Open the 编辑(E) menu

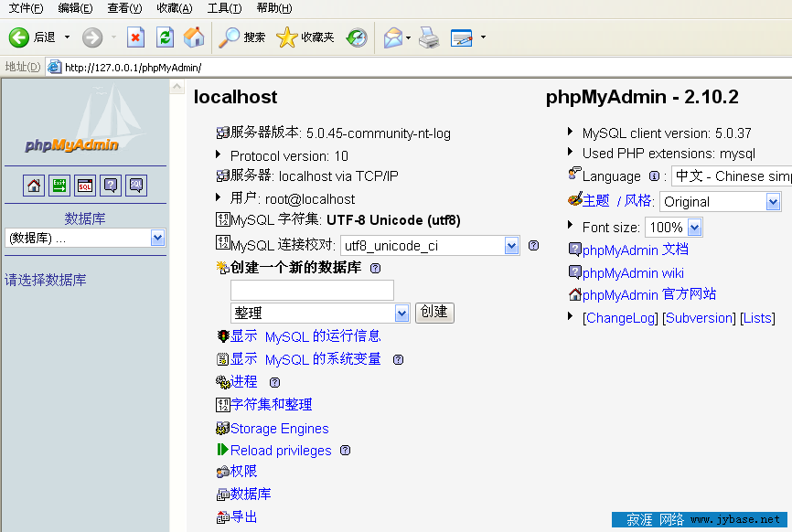click(x=75, y=8)
